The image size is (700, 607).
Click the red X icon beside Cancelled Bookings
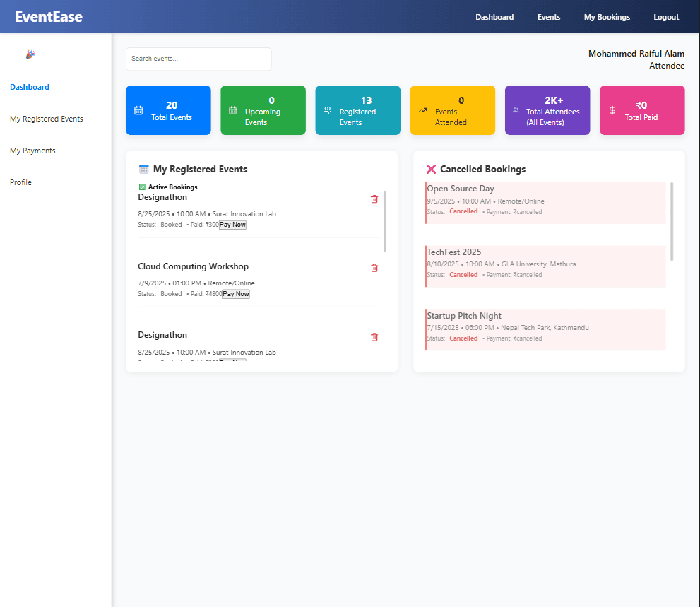tap(431, 169)
